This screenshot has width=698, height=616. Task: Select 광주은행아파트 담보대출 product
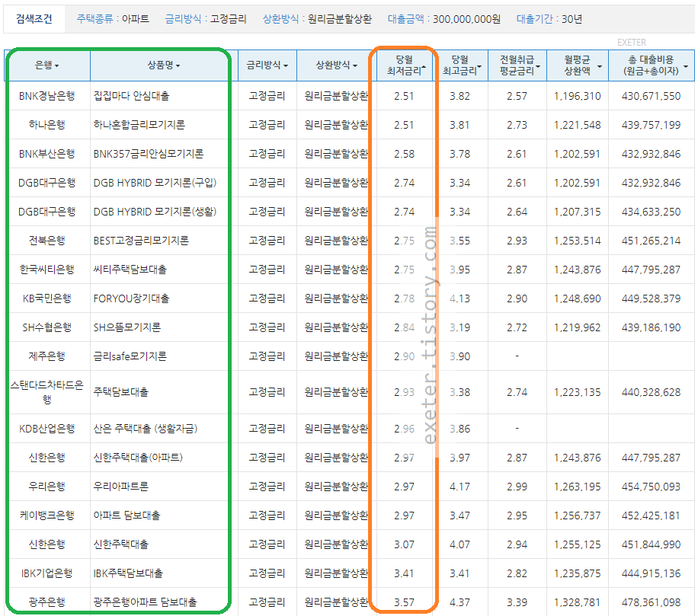coord(145,602)
